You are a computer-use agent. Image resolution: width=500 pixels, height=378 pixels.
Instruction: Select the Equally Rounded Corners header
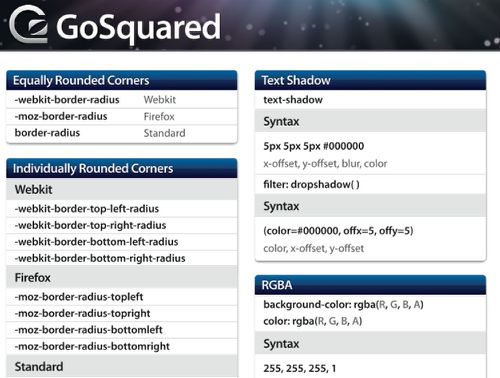coord(122,80)
